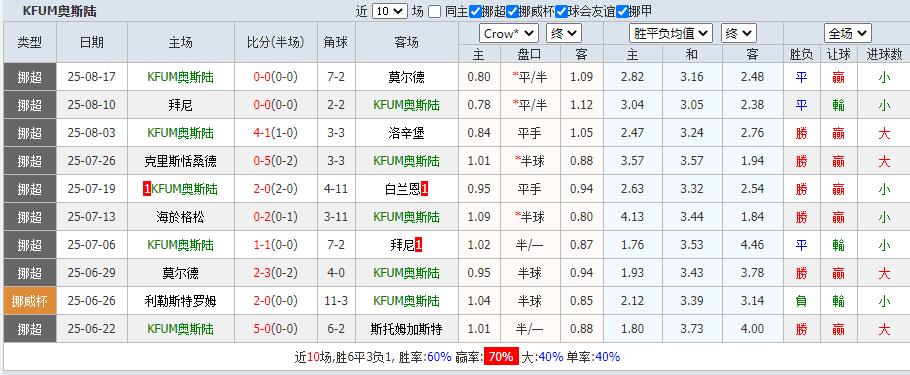Click the 角球 column header
The height and width of the screenshot is (375, 910).
click(x=336, y=42)
